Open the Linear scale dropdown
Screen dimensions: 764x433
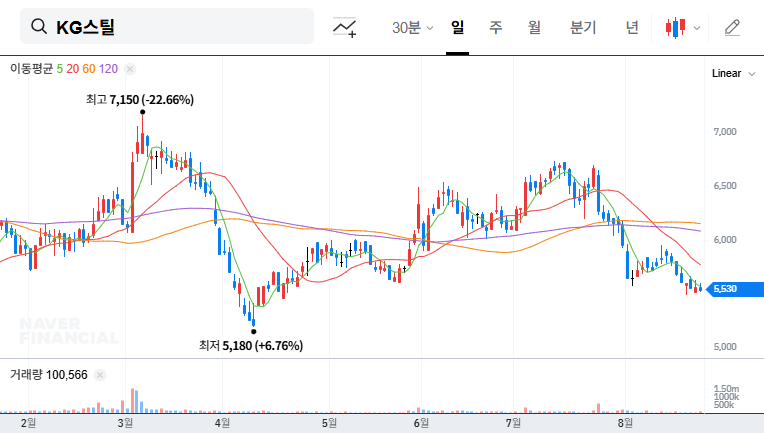(734, 74)
